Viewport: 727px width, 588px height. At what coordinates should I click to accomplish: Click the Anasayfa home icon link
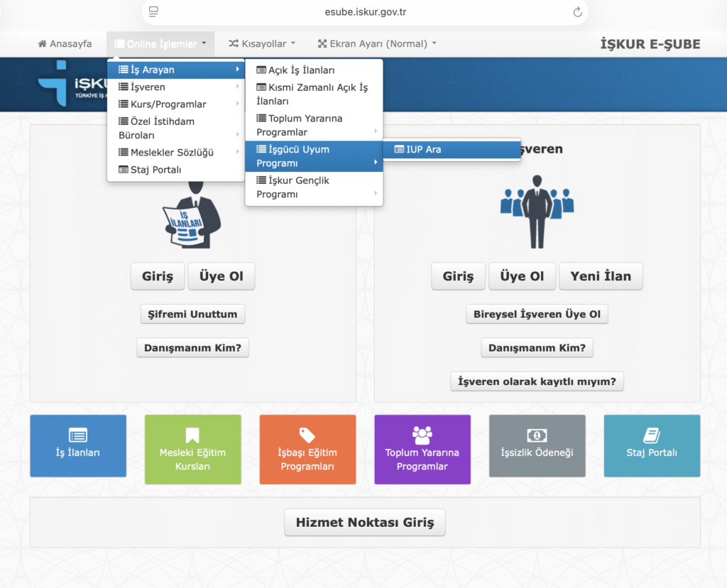pos(65,44)
